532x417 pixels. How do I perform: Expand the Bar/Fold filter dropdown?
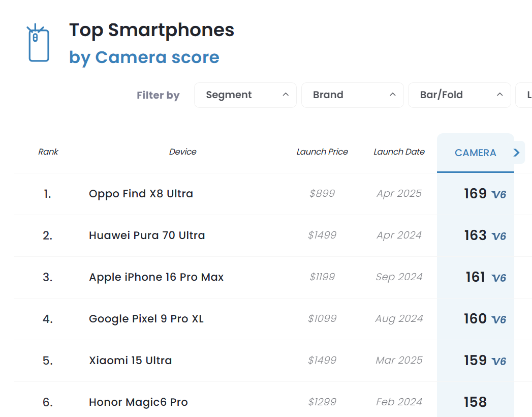click(459, 95)
